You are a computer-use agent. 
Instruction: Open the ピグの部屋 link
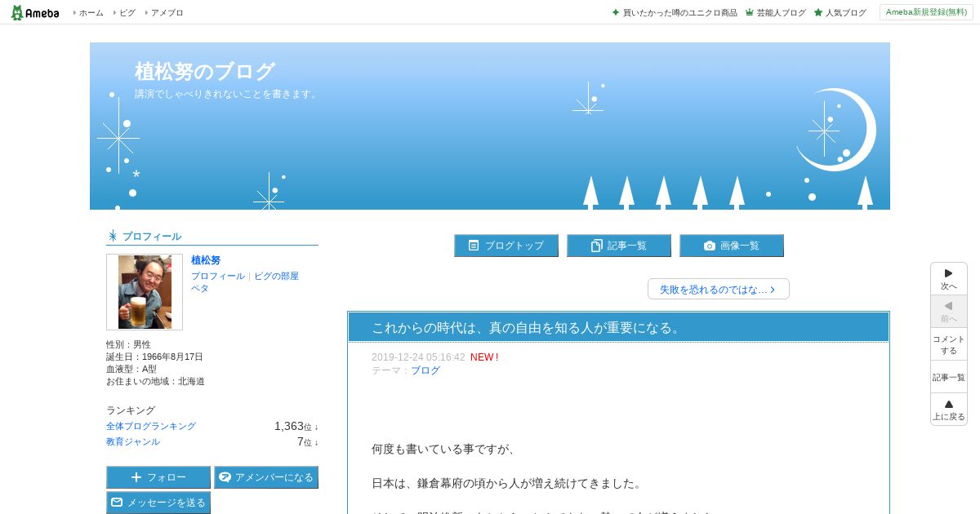pos(276,277)
